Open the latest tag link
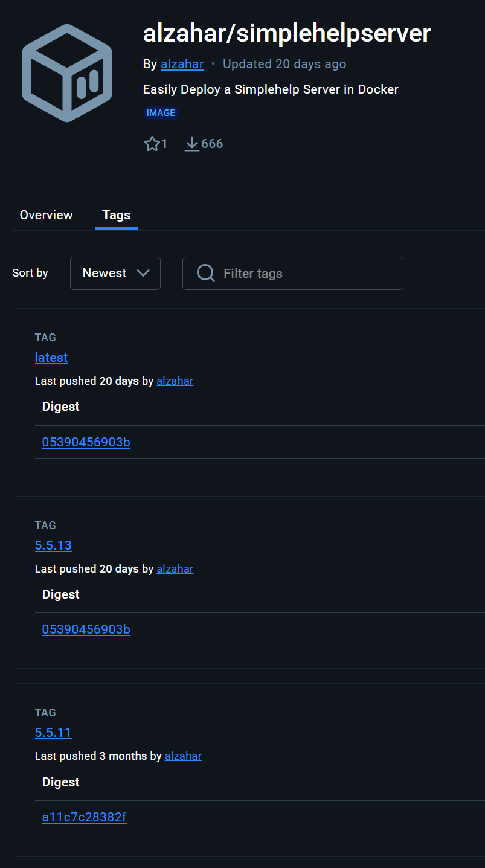This screenshot has height=868, width=485. 51,358
